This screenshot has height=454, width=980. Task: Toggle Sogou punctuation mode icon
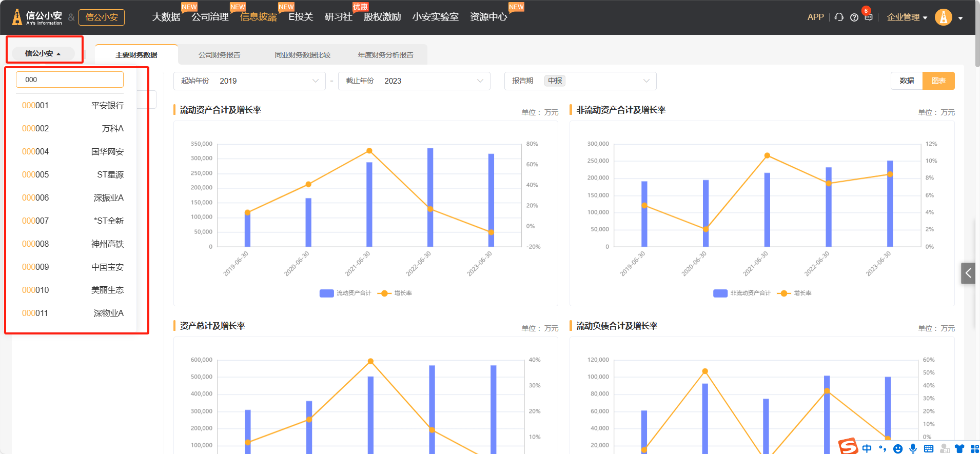[x=883, y=448]
